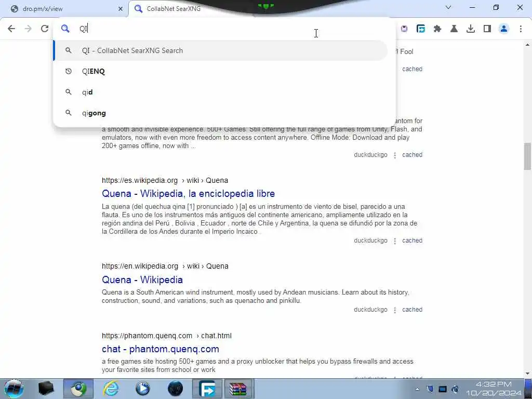Open the volume speaker tray icon
Screen dimensions: 532x399
[x=455, y=389]
